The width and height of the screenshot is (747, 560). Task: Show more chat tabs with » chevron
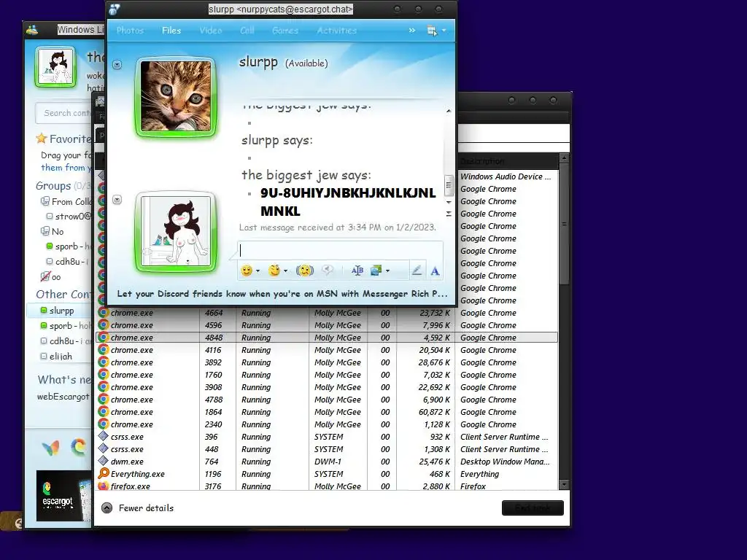coord(411,31)
